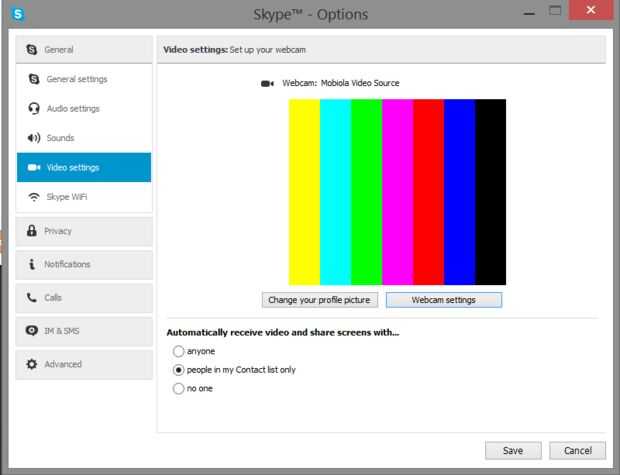
Task: Minimize the Skype Options window
Action: tap(529, 13)
